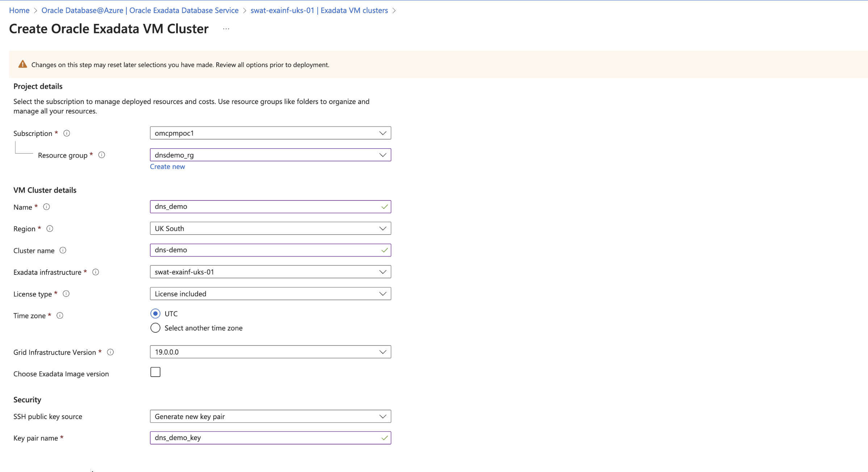Screen dimensions: 868x472
Task: Expand the Grid Infrastructure Version dropdown
Action: [x=270, y=352]
